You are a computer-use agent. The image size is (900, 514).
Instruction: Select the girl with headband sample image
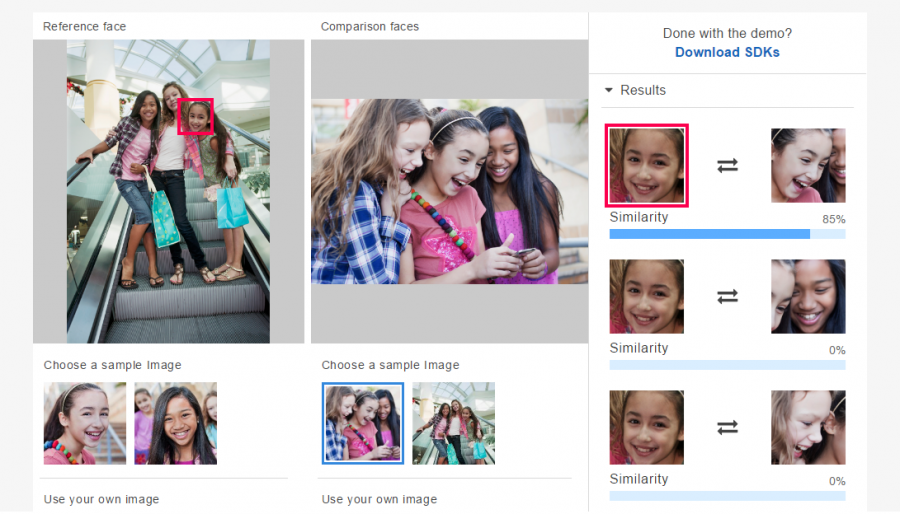85,423
